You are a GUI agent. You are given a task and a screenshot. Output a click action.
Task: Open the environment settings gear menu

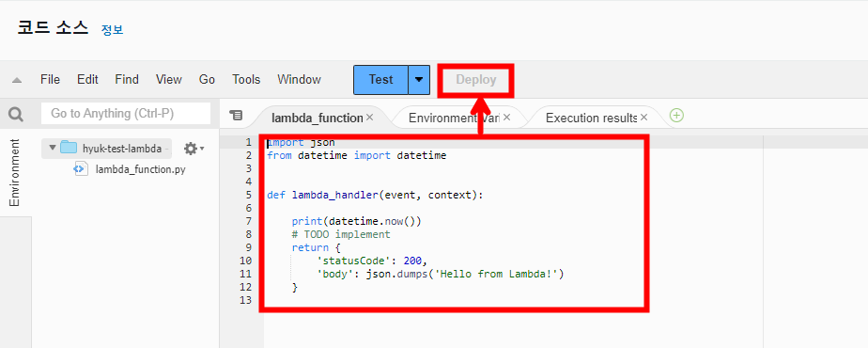point(194,149)
